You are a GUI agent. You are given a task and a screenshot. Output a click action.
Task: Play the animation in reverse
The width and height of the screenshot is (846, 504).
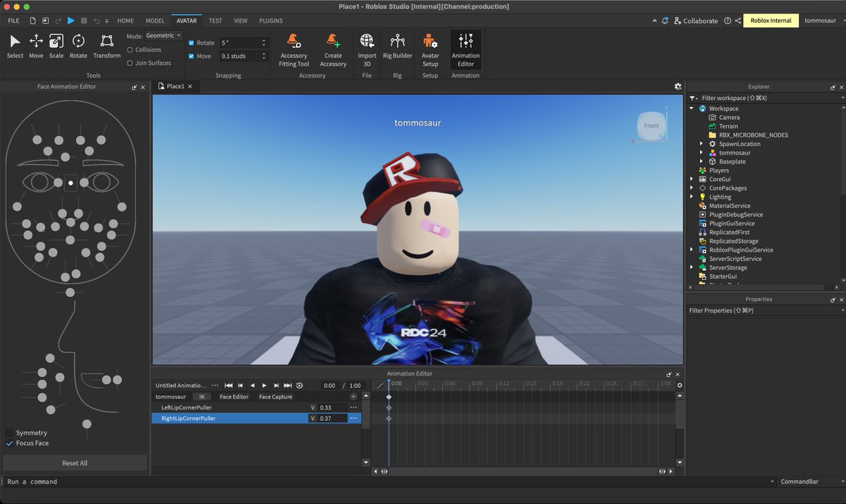click(x=252, y=386)
